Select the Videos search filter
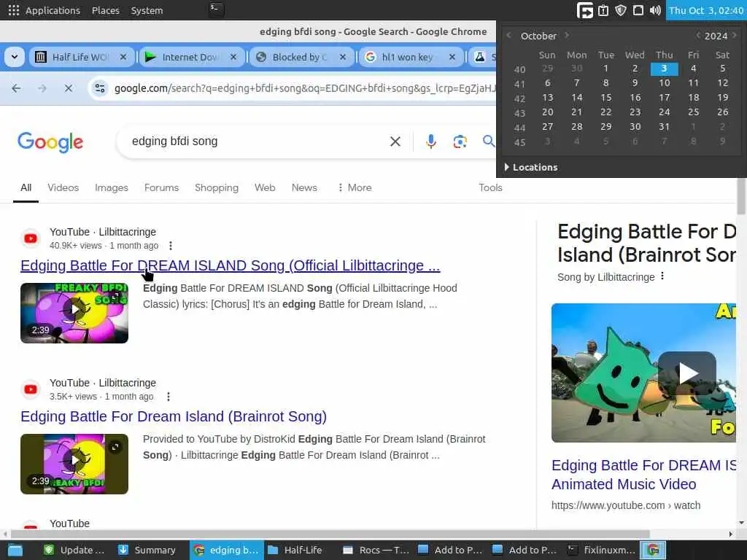 [63, 187]
